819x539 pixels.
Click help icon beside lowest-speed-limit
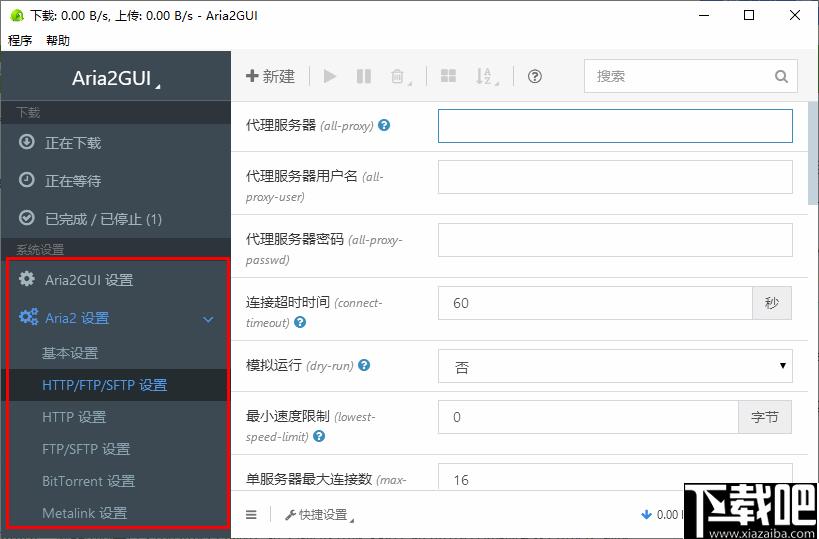point(319,436)
